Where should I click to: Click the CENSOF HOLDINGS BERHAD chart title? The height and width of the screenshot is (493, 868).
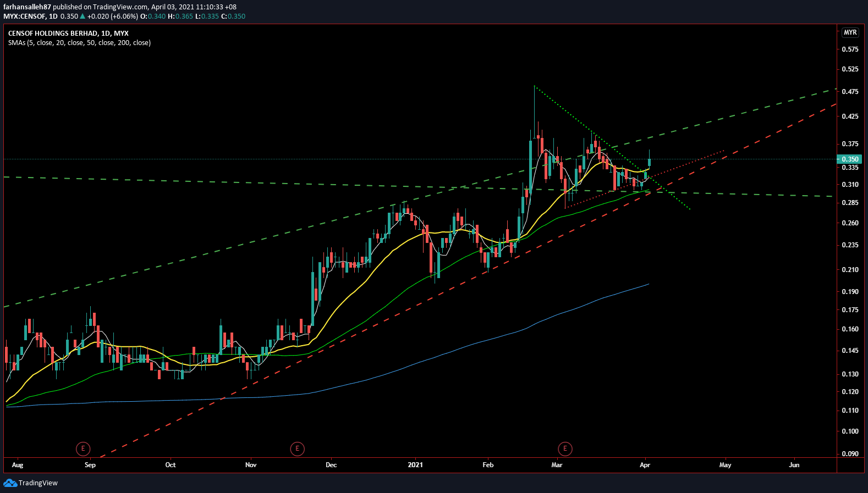68,34
